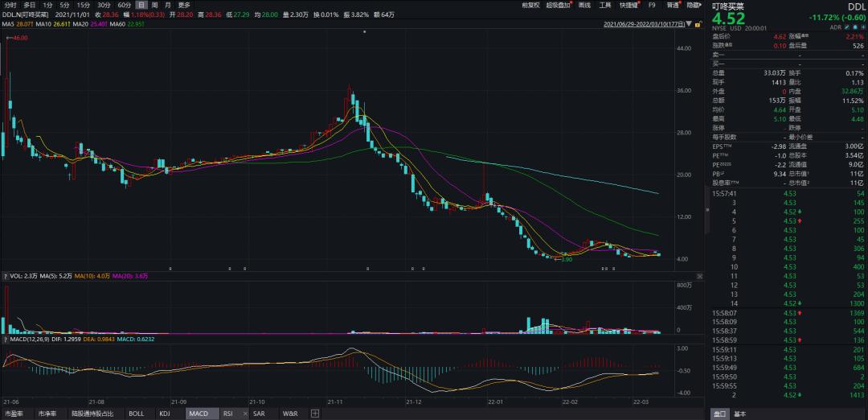868x420 pixels.
Task: Open the 画线 drawing tool
Action: (584, 5)
